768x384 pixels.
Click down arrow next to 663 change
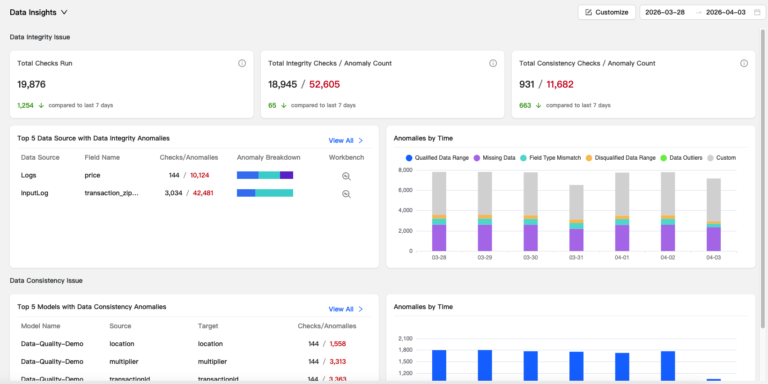tap(538, 105)
